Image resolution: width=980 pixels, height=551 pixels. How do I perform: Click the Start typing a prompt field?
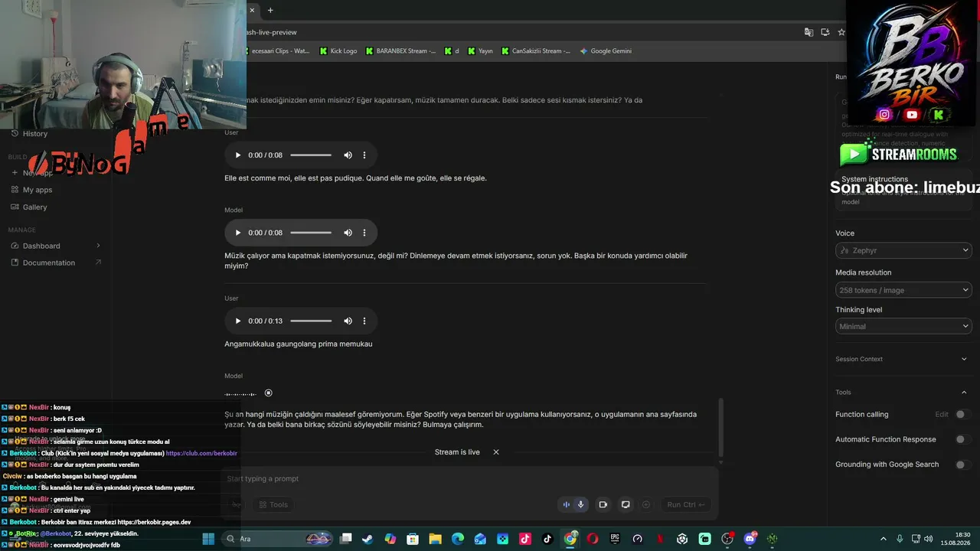[471, 479]
